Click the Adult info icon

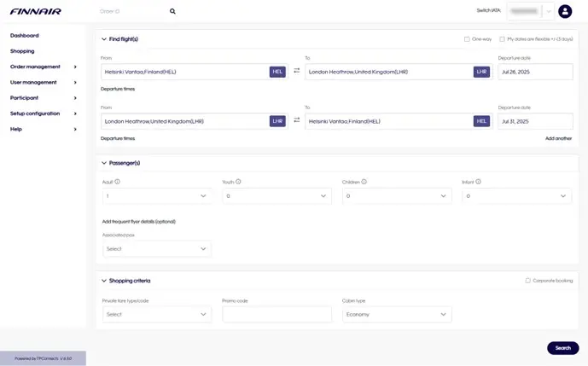[117, 182]
